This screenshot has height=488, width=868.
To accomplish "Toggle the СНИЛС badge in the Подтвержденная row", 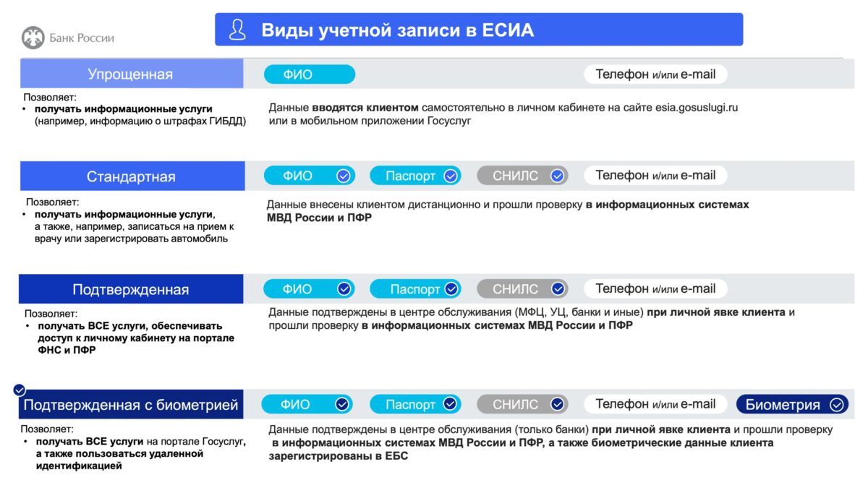I will (x=522, y=288).
